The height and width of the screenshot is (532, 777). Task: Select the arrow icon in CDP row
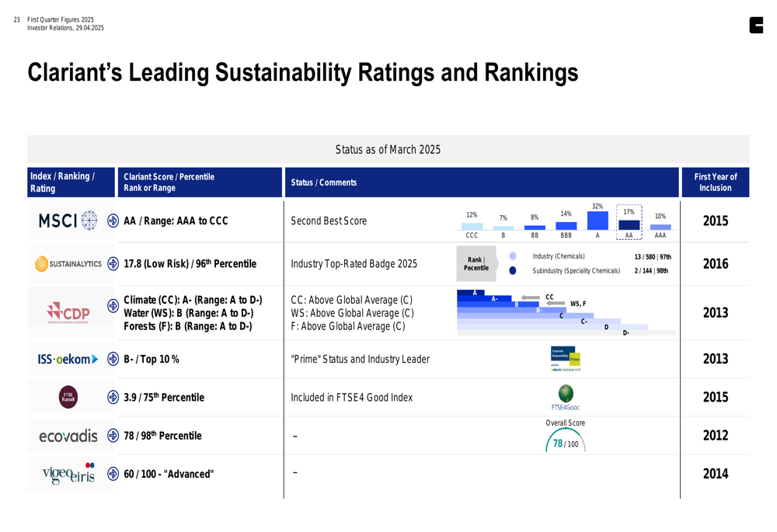pyautogui.click(x=113, y=306)
